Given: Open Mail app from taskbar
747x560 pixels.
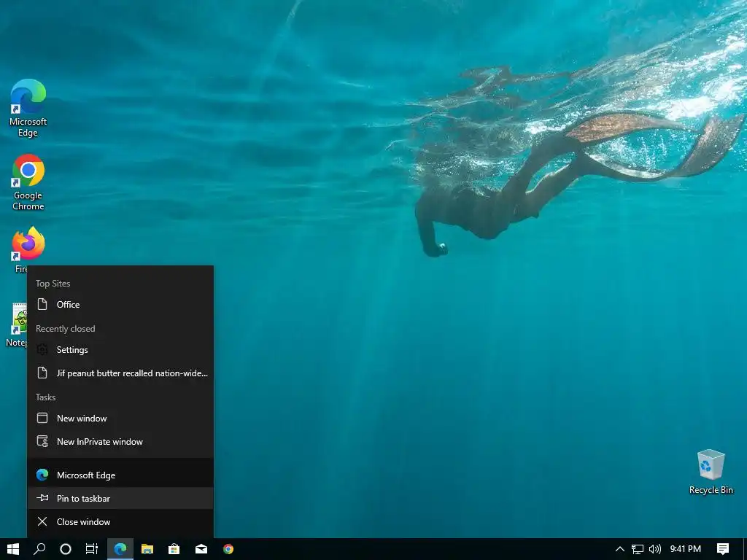Looking at the screenshot, I should pos(201,549).
